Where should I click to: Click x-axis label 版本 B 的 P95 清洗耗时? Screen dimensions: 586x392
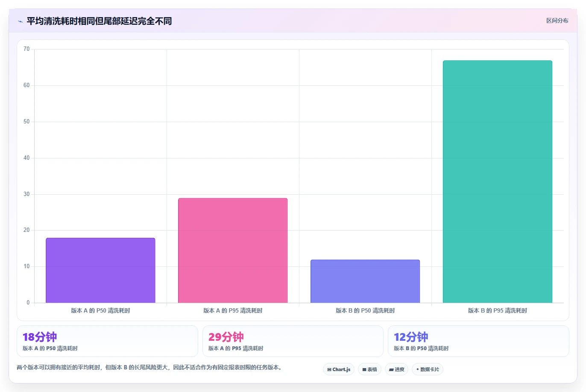[x=498, y=310]
